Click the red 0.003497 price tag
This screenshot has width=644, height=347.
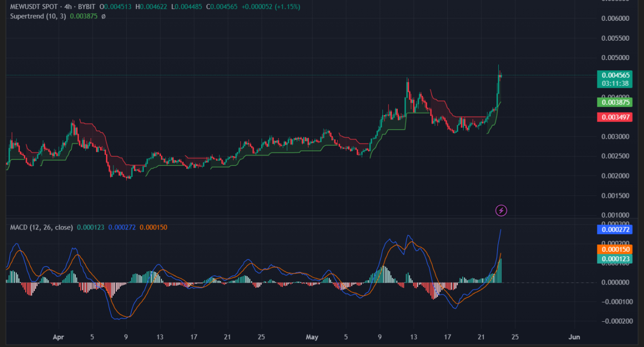[615, 117]
